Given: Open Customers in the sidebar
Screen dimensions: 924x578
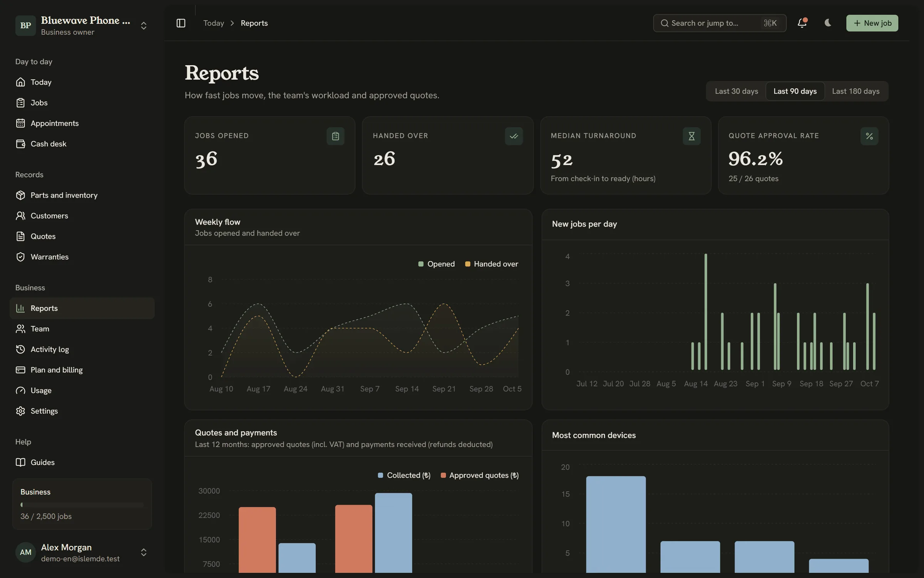Looking at the screenshot, I should click(82, 216).
